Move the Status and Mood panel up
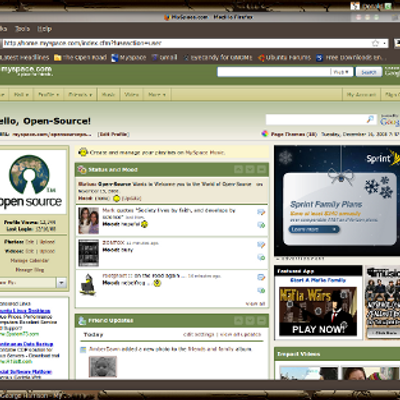Screen dimensions: 400x400 point(238,169)
